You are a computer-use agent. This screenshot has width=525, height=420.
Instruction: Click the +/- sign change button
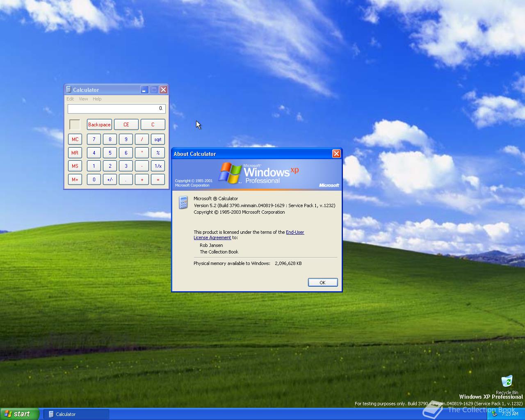(110, 180)
